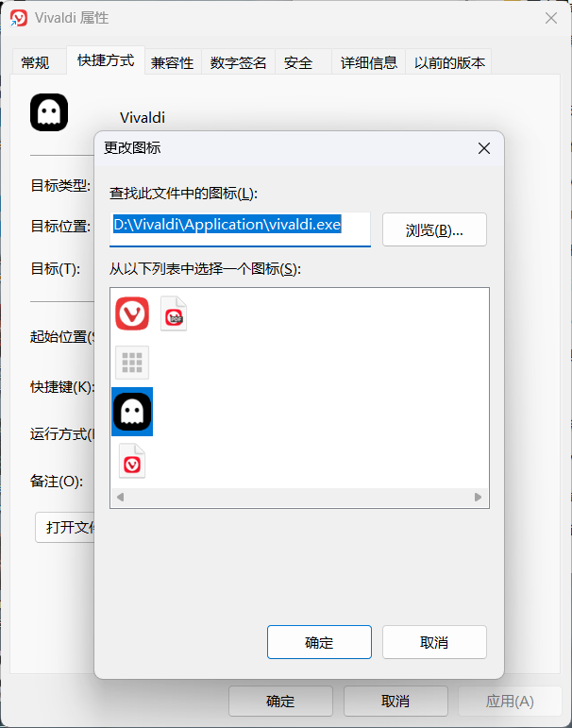Switch to the 安全 tab

click(x=298, y=62)
